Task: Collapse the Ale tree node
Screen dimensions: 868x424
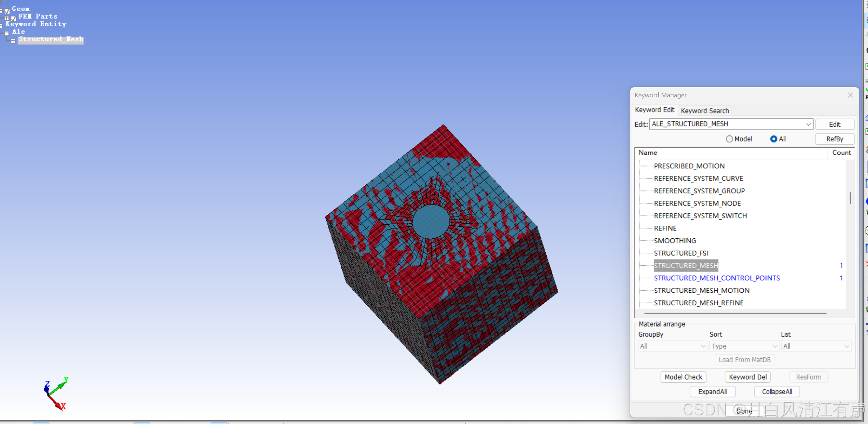Action: point(6,33)
